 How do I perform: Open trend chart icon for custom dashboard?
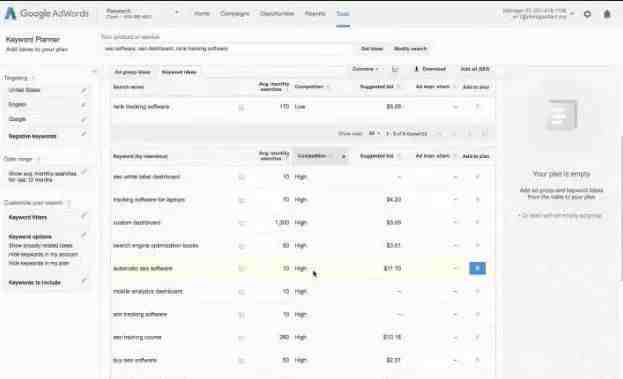(241, 223)
